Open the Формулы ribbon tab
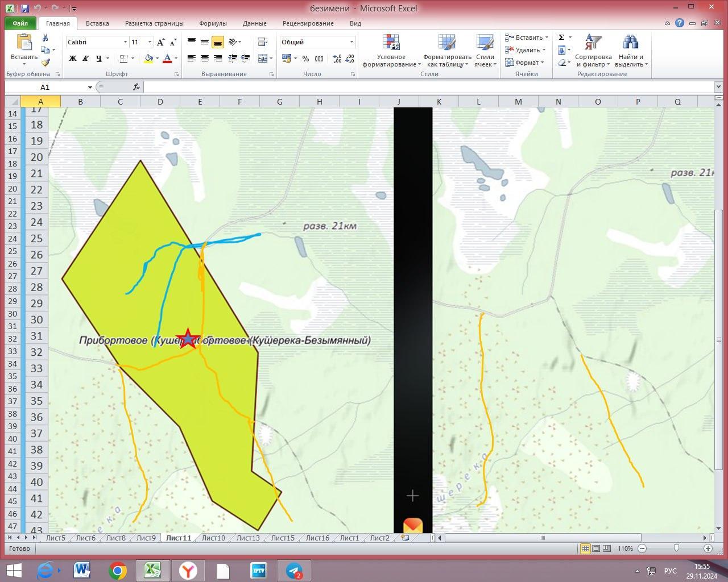The image size is (728, 582). [x=213, y=23]
